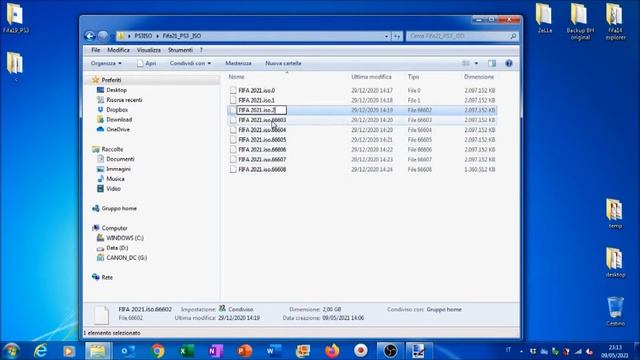The height and width of the screenshot is (360, 640).
Task: Launch Firefox from the taskbar
Action: pyautogui.click(x=332, y=351)
